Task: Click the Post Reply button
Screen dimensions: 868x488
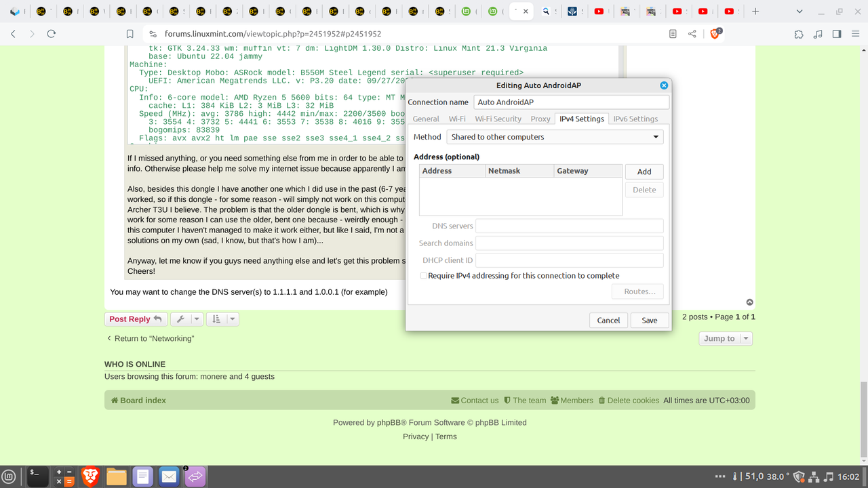Action: click(x=136, y=319)
